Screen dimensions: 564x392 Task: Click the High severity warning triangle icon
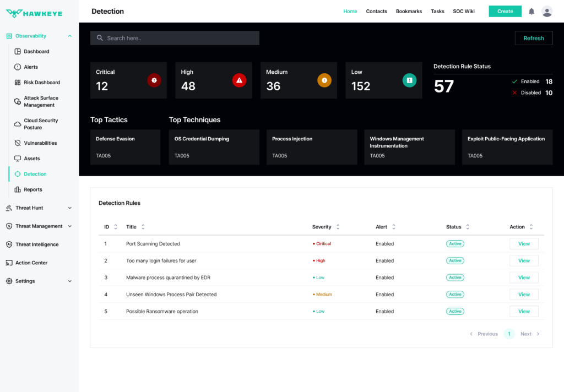(239, 80)
